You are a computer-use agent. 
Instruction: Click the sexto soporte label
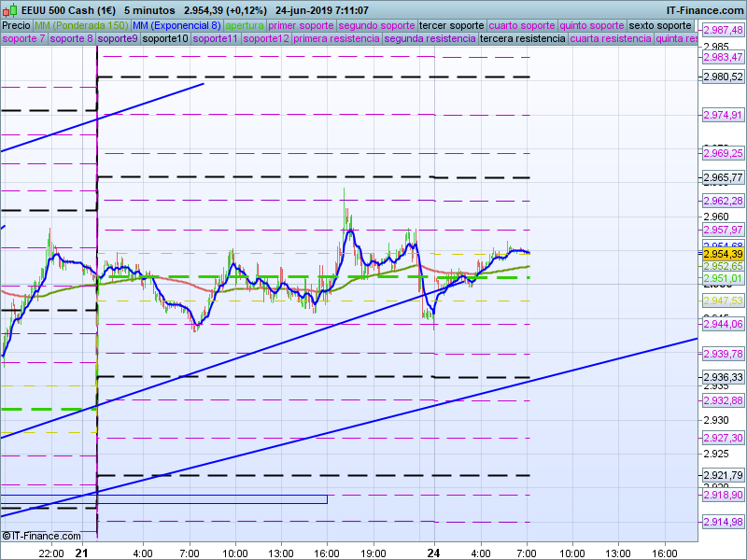660,25
